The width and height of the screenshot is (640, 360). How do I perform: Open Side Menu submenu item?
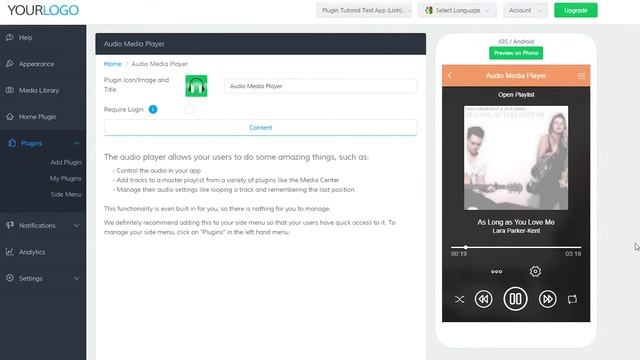tap(66, 195)
